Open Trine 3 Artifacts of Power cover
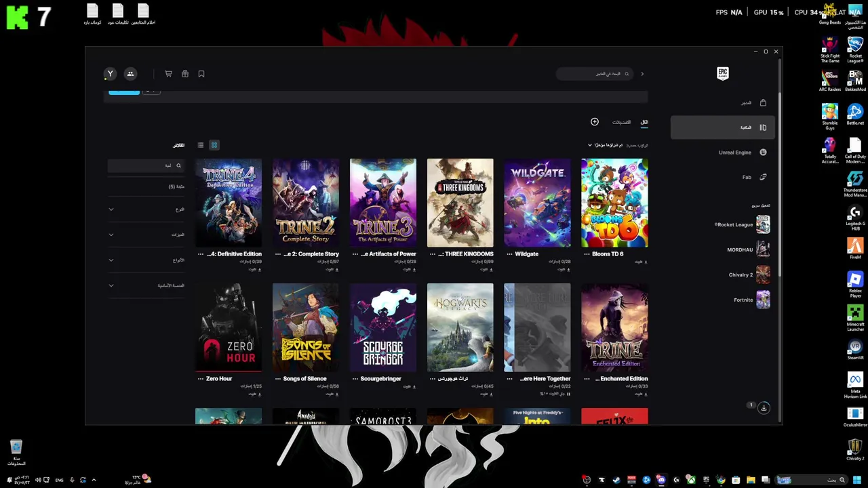This screenshot has height=488, width=868. [383, 203]
